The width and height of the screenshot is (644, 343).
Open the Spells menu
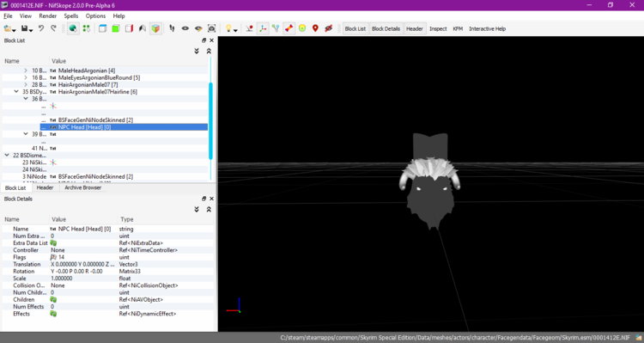point(70,16)
